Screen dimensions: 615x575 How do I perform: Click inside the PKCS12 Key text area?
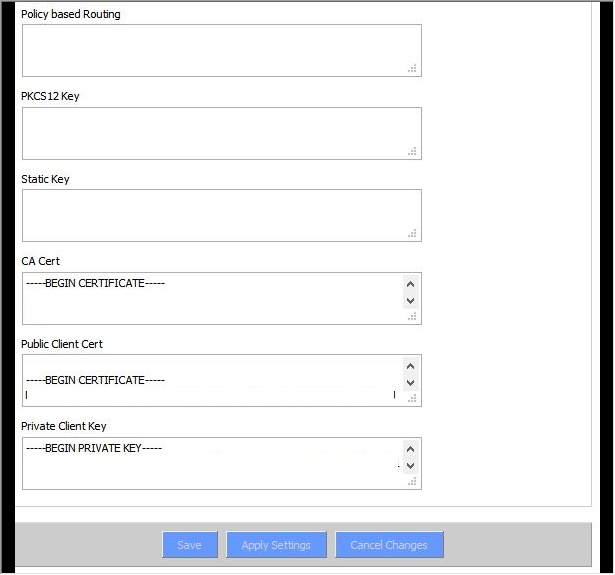[x=222, y=133]
